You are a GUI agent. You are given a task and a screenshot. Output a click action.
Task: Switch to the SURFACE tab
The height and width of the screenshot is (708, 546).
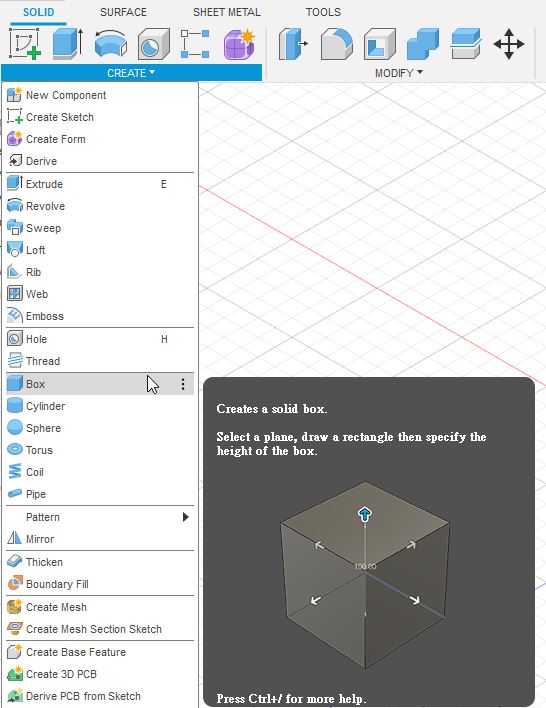[x=123, y=12]
